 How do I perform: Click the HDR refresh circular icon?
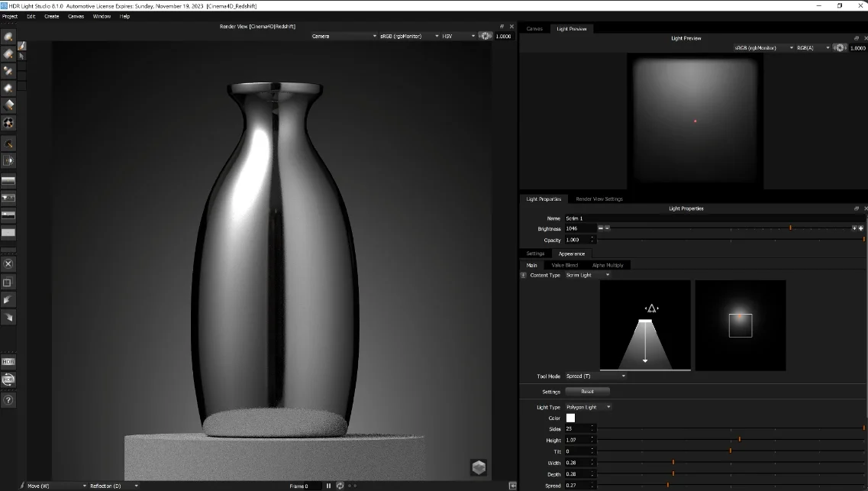[x=8, y=380]
